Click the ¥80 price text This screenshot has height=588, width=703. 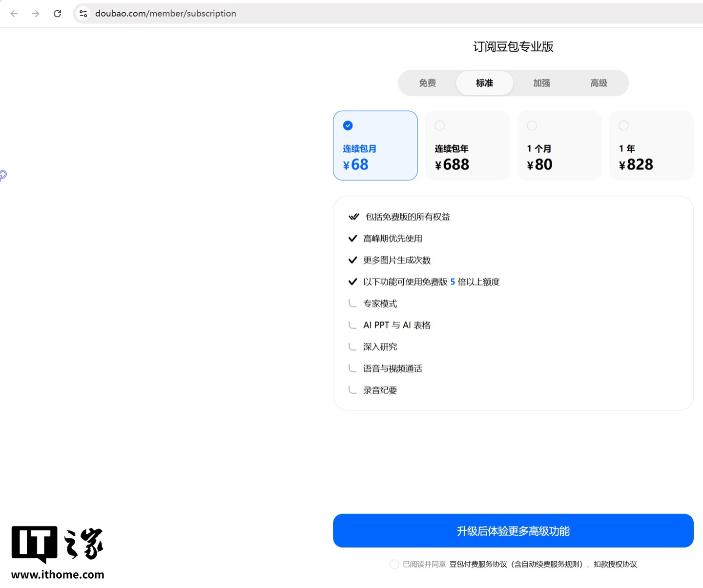[539, 165]
